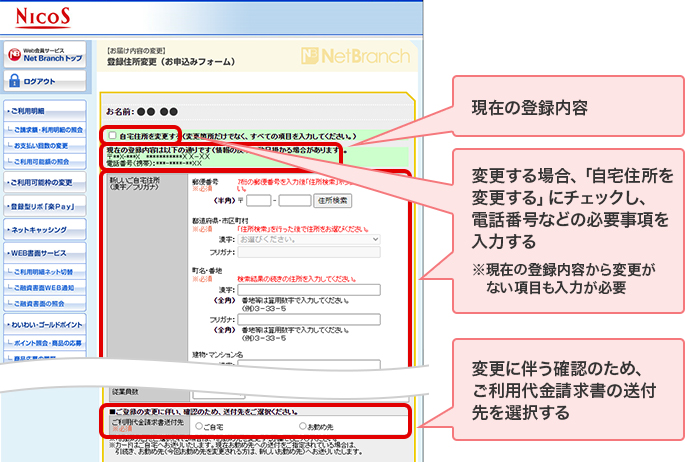
Task: Click 町名・番地 漢字 input field
Action: pos(309,290)
